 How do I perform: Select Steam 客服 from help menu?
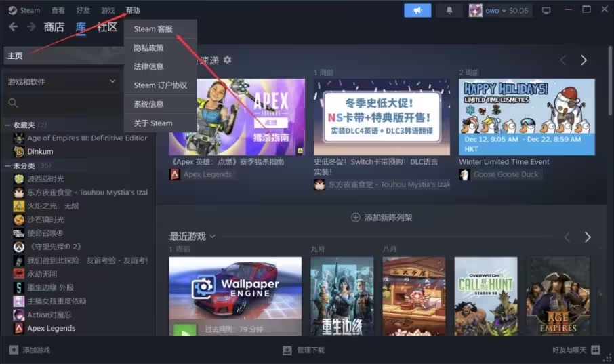pos(160,28)
